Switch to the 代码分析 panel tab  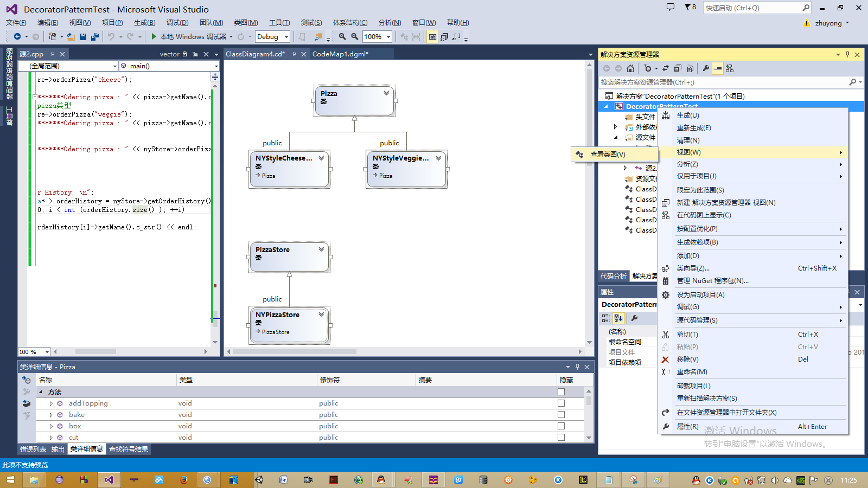614,276
